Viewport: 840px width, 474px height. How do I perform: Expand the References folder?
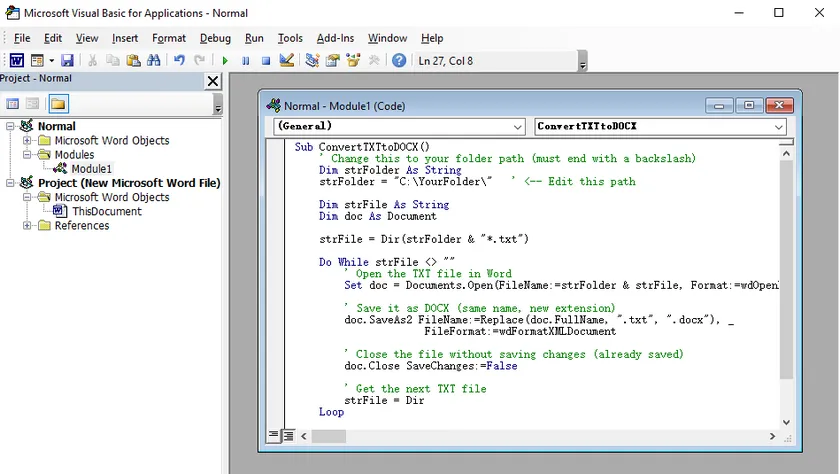coord(27,225)
